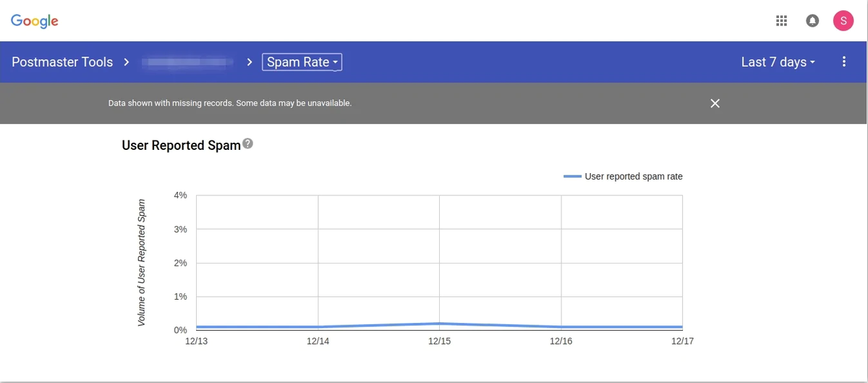Select the blurred domain name breadcrumb
868x383 pixels.
[187, 62]
